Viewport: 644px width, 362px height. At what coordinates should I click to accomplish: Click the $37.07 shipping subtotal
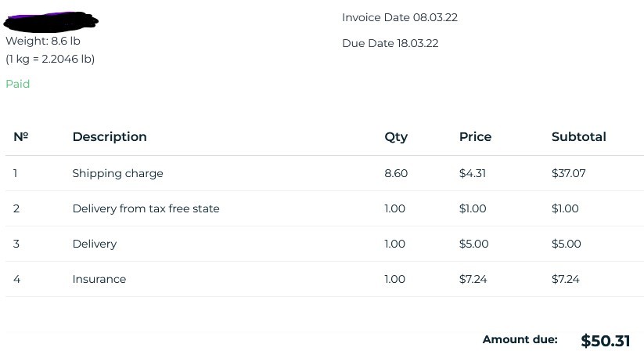[x=568, y=173]
